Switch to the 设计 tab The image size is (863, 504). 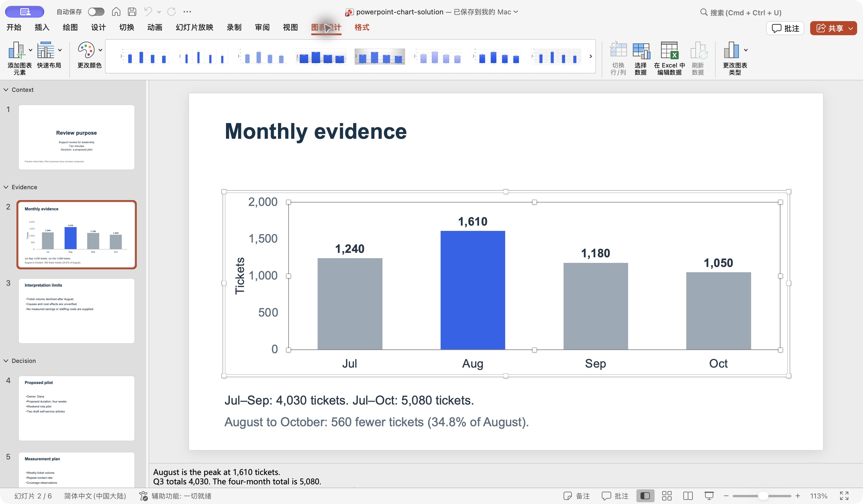[98, 27]
